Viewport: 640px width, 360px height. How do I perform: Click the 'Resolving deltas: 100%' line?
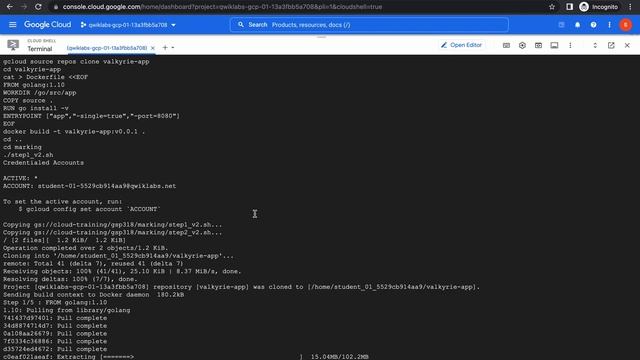[70, 279]
